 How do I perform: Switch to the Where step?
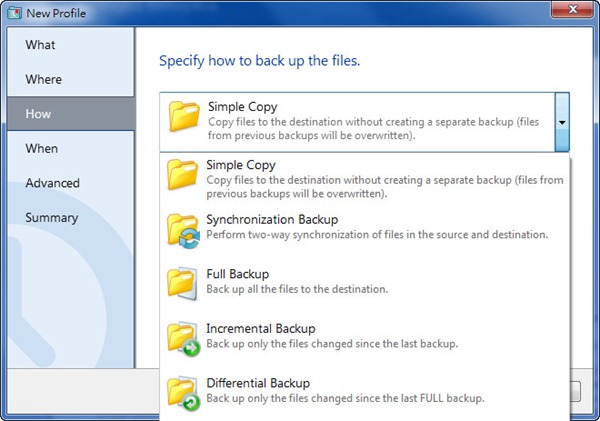click(x=44, y=80)
